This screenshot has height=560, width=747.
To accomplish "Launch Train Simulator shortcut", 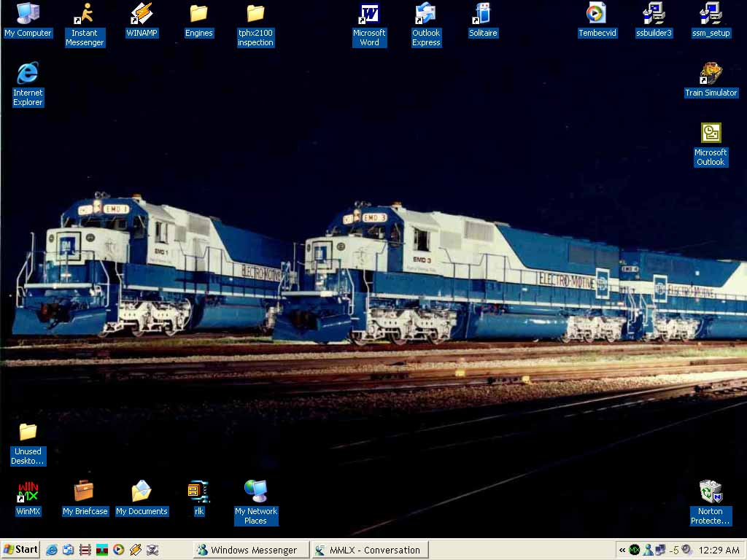I will [711, 79].
